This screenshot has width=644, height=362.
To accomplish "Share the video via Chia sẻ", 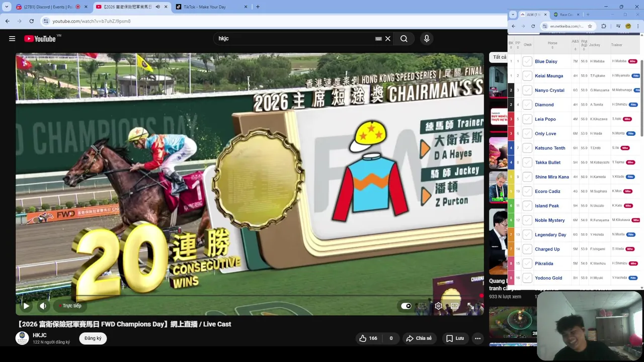I will click(419, 338).
